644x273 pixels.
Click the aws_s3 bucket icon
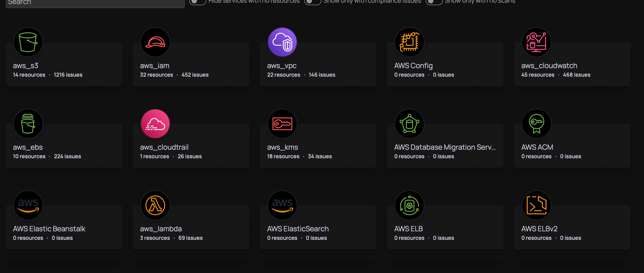pos(28,42)
